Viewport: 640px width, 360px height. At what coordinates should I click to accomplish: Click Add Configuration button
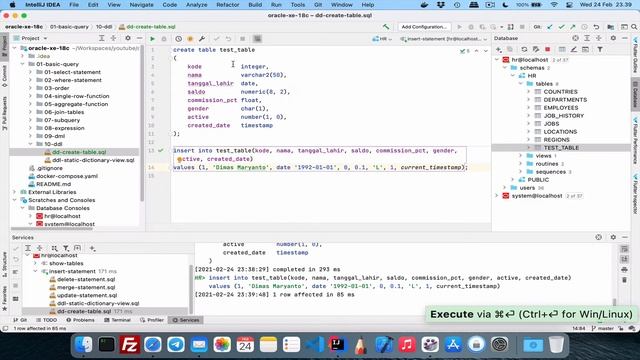point(424,27)
